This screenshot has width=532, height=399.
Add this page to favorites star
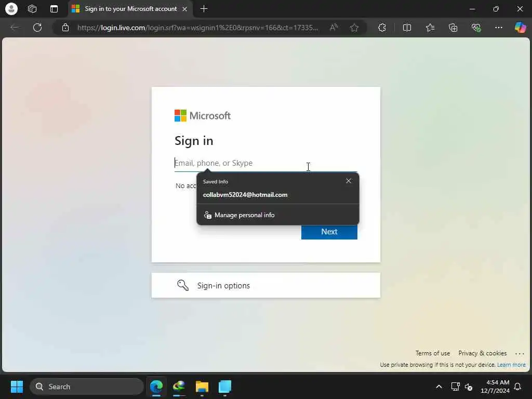pos(354,28)
